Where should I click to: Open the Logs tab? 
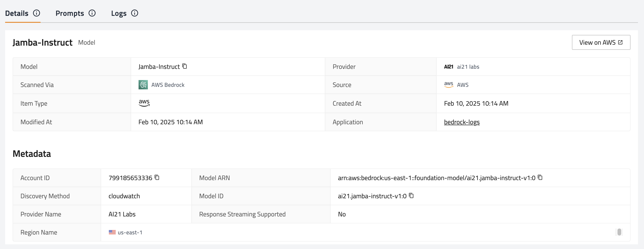tap(119, 13)
